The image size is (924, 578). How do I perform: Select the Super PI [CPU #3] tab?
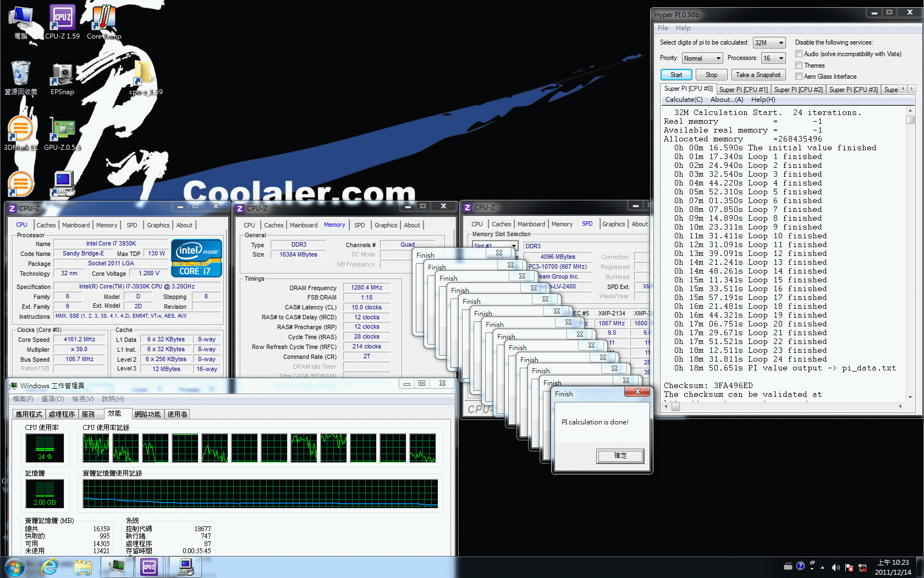(x=853, y=90)
